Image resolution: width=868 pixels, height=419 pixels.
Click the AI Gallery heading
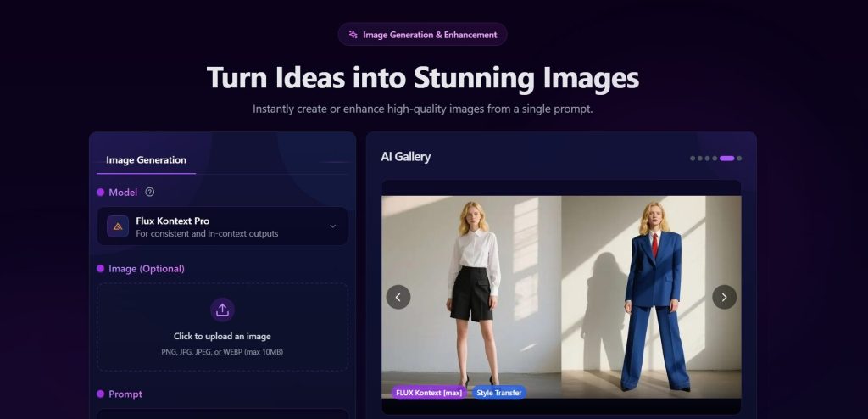pyautogui.click(x=406, y=157)
